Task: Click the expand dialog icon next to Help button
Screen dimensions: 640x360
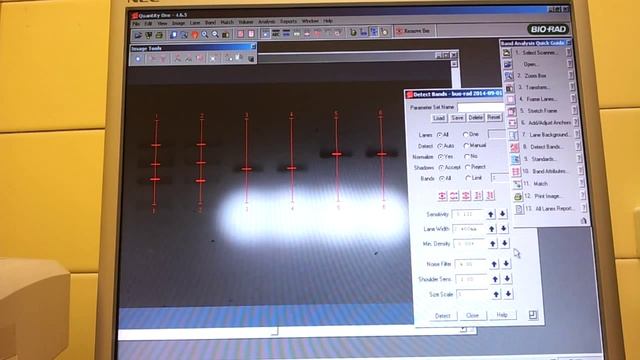Action: [x=533, y=314]
